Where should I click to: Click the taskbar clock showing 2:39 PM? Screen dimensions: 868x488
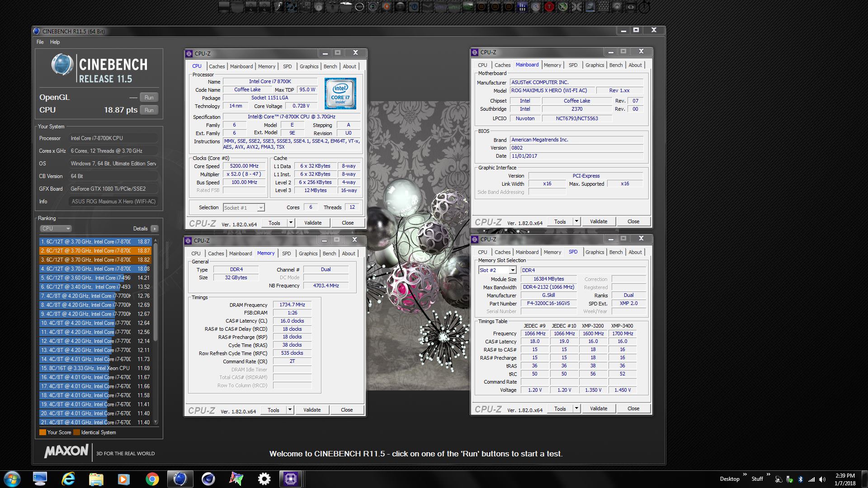click(845, 479)
